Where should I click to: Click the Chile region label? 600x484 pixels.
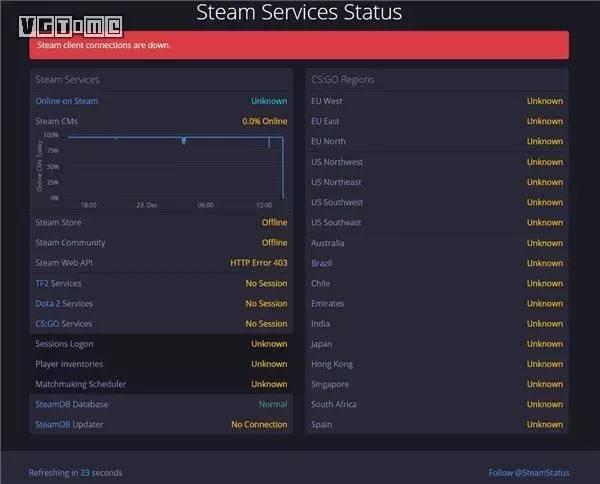tap(321, 284)
